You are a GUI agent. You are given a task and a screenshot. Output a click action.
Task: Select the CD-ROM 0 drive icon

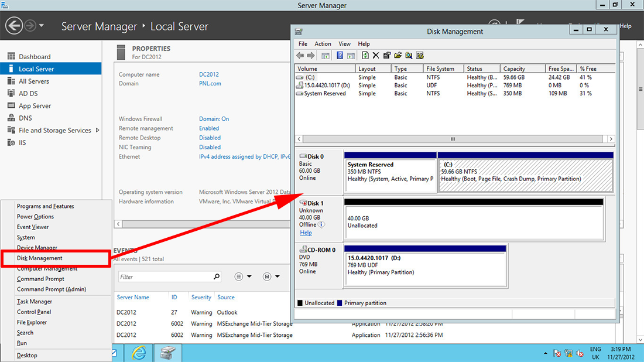pos(303,249)
